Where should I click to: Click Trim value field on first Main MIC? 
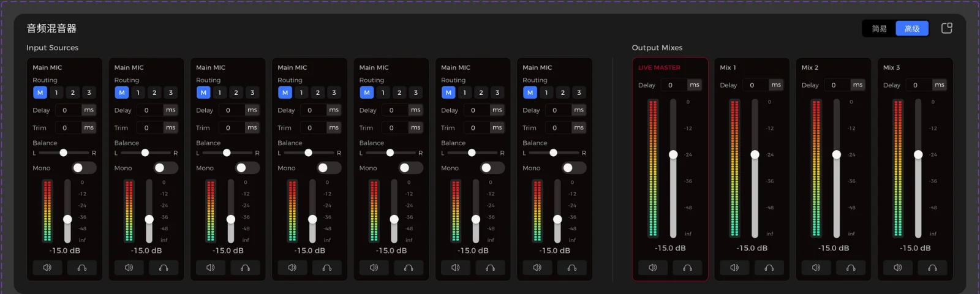click(69, 127)
